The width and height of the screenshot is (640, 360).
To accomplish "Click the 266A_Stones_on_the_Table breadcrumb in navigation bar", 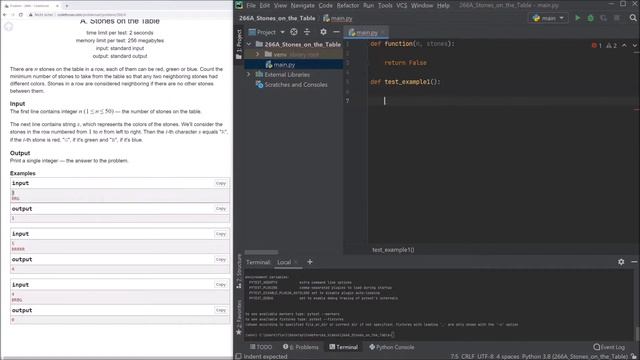I will coord(277,18).
